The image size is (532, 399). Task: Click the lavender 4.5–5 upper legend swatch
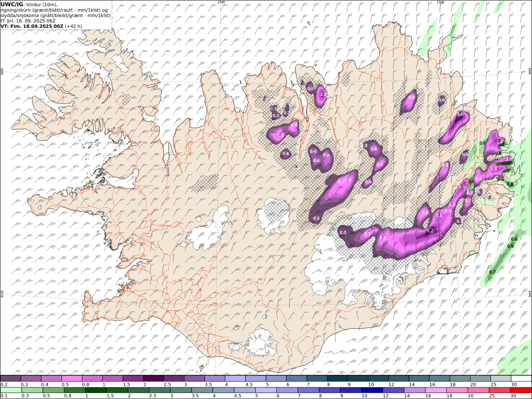tap(256, 379)
